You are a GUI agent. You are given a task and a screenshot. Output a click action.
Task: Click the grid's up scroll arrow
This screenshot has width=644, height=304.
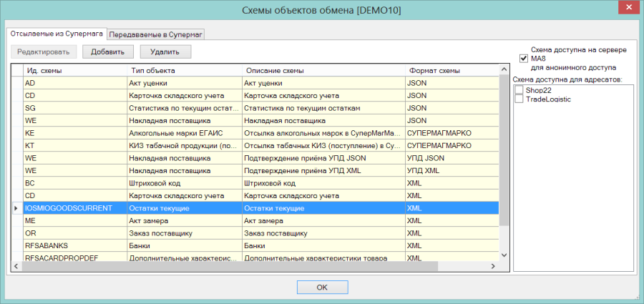tap(504, 70)
